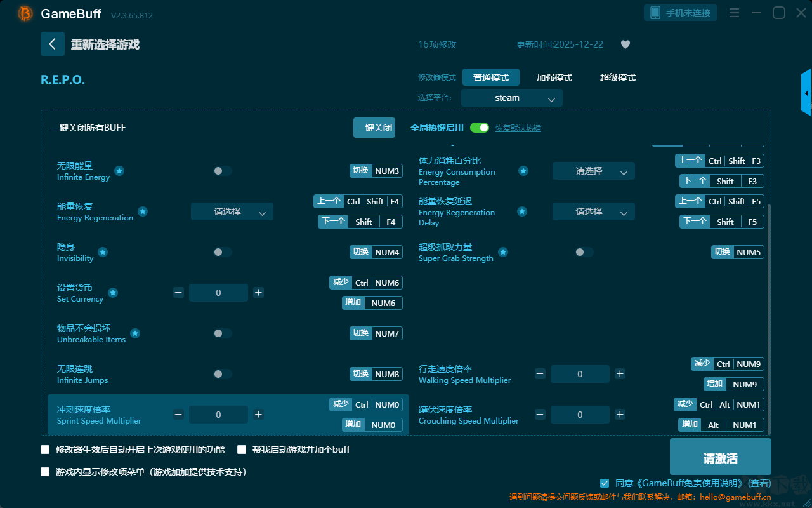812x508 pixels.
Task: Check 修改器生效后自动开启上次游戏使用的功能 box
Action: [x=45, y=450]
